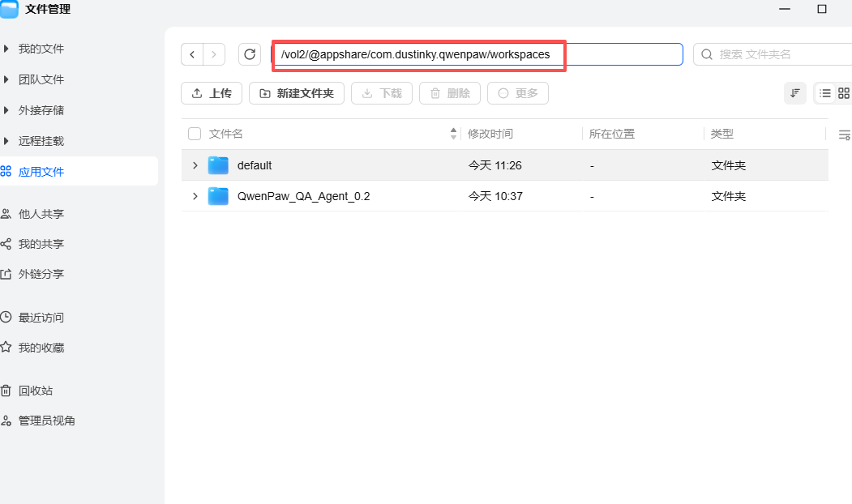
Task: Click the 今天 11:26 modified time
Action: coord(495,165)
